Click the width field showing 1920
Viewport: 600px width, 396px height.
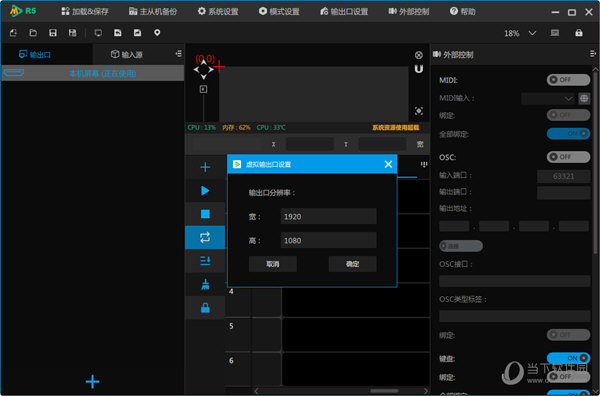coord(328,217)
